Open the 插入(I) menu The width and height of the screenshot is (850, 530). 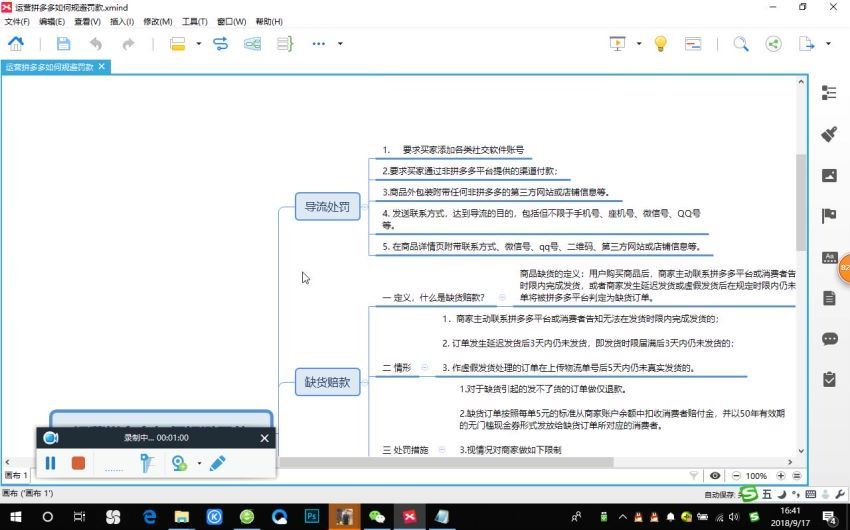point(122,22)
